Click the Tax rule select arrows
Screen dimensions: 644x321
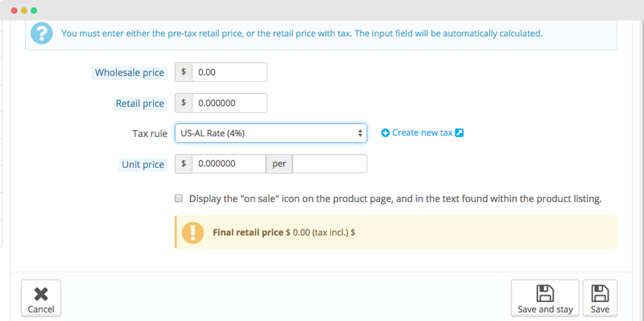tap(360, 133)
